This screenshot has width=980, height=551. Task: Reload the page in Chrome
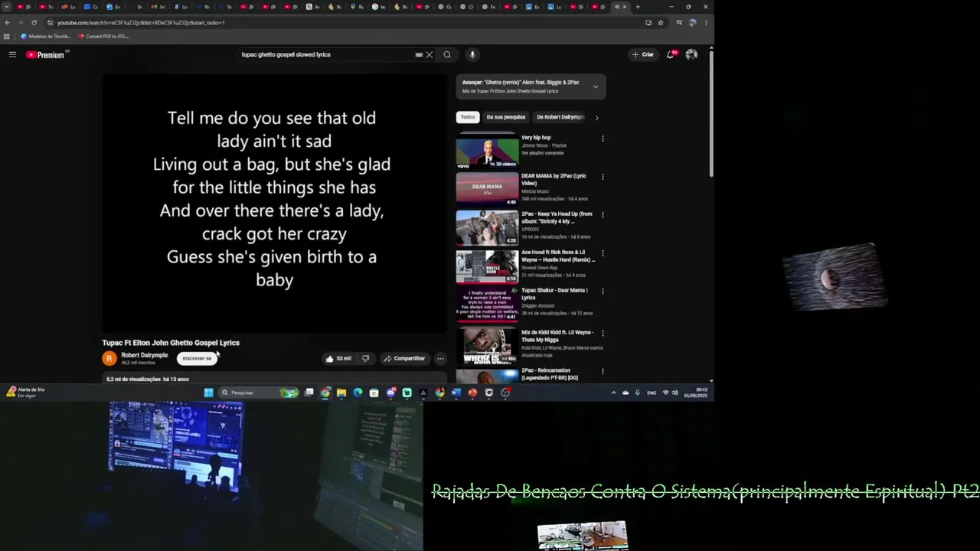pos(34,22)
